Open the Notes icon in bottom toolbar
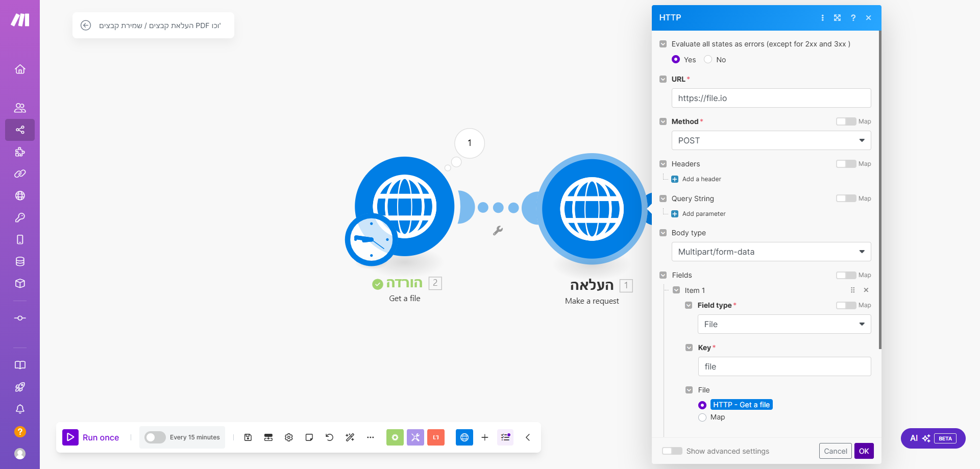The height and width of the screenshot is (469, 980). pos(309,437)
